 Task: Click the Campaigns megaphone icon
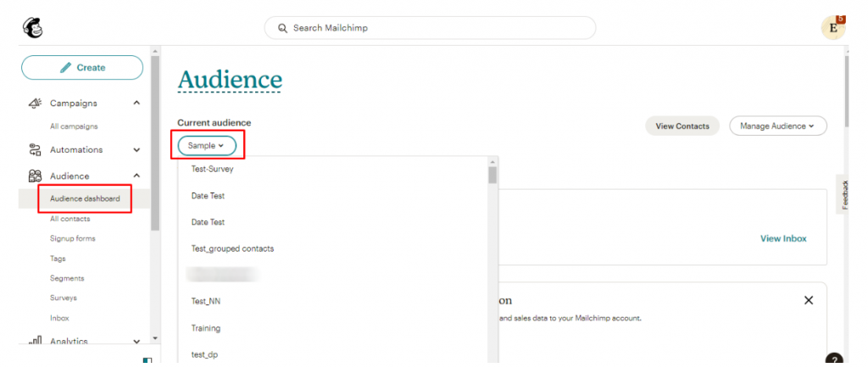pyautogui.click(x=35, y=103)
